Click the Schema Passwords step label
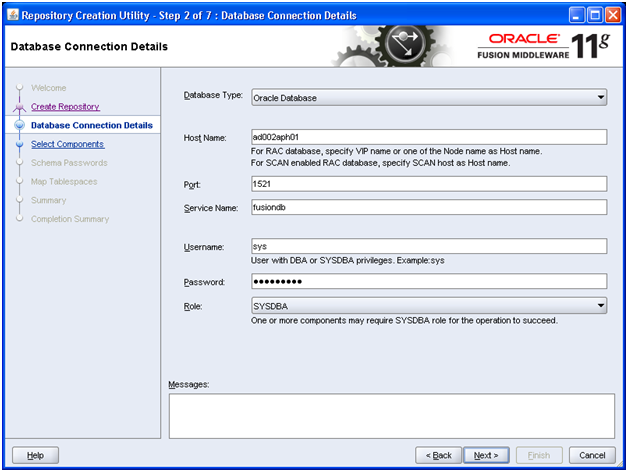Image resolution: width=628 pixels, height=472 pixels. coord(69,163)
